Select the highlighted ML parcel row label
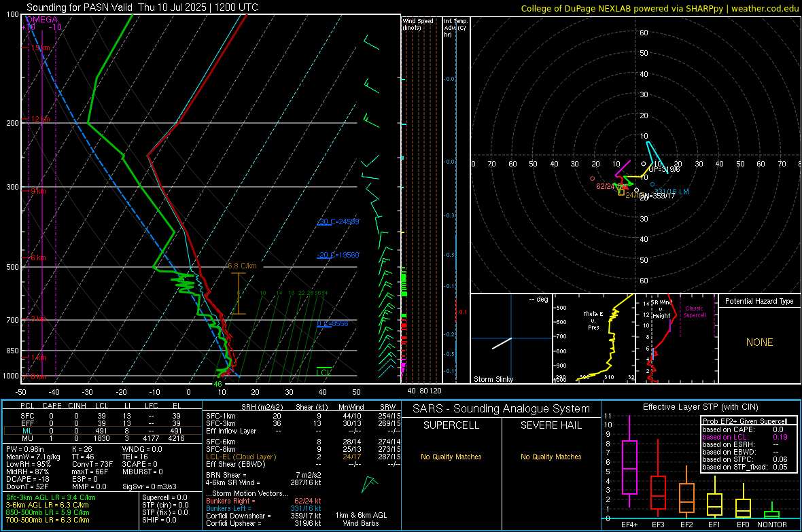 coord(28,431)
